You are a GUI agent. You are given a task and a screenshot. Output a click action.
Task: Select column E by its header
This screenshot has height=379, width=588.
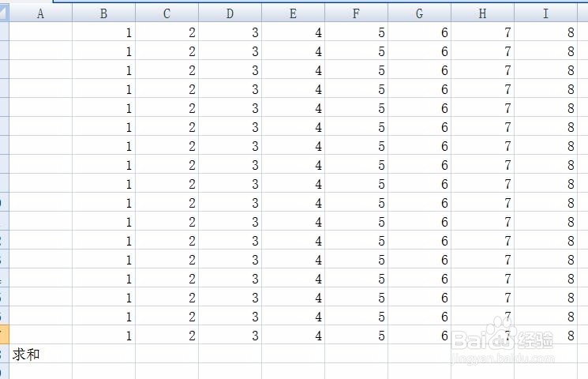(x=293, y=13)
